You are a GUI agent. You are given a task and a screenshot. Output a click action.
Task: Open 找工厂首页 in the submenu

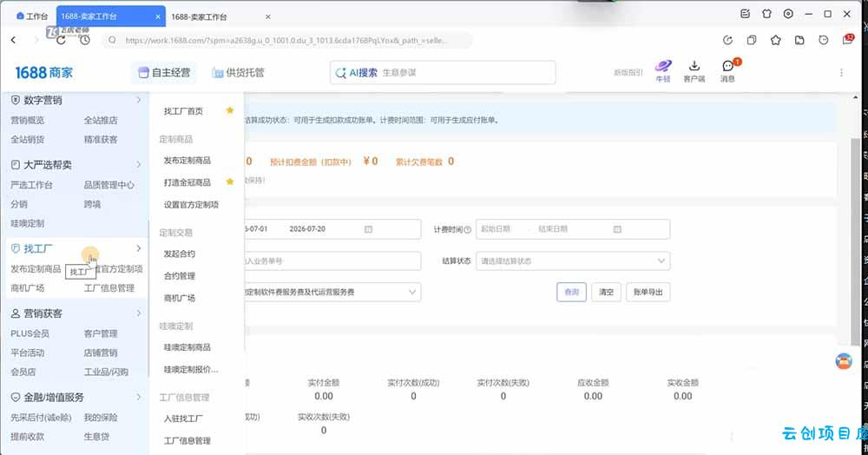(183, 111)
